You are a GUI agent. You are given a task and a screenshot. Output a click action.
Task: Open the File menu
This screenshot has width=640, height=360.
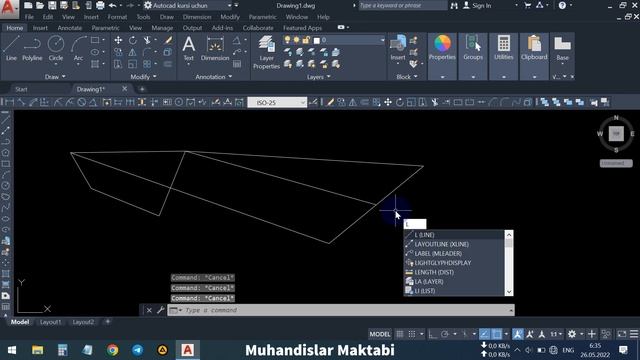pos(29,17)
